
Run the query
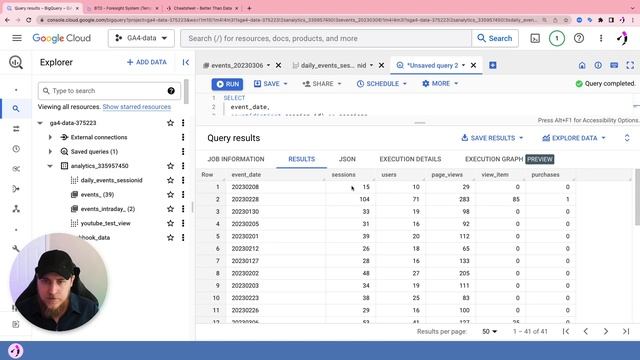pyautogui.click(x=227, y=84)
